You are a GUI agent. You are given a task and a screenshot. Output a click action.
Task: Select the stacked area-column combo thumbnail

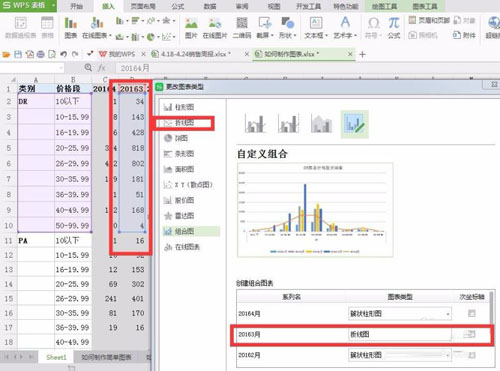pyautogui.click(x=321, y=123)
